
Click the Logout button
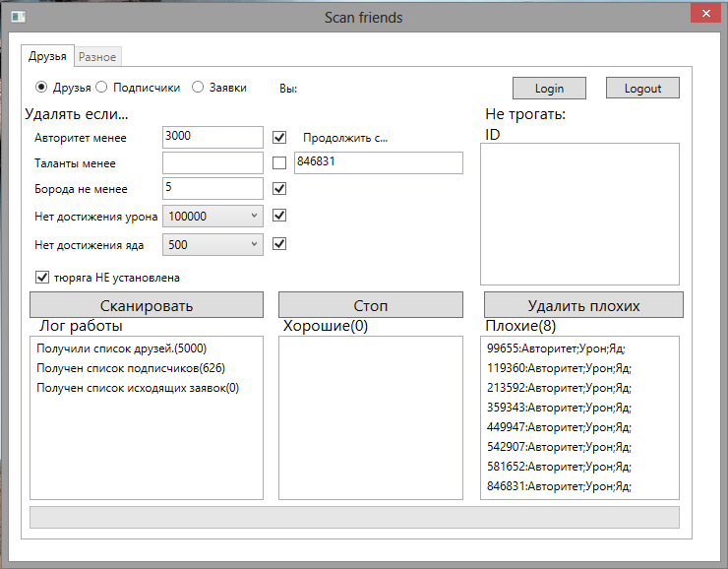tap(641, 88)
